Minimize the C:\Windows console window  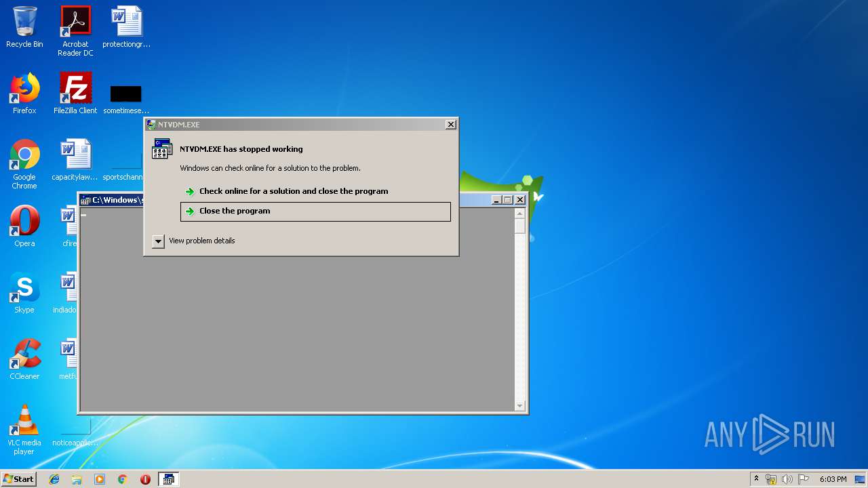(x=496, y=200)
